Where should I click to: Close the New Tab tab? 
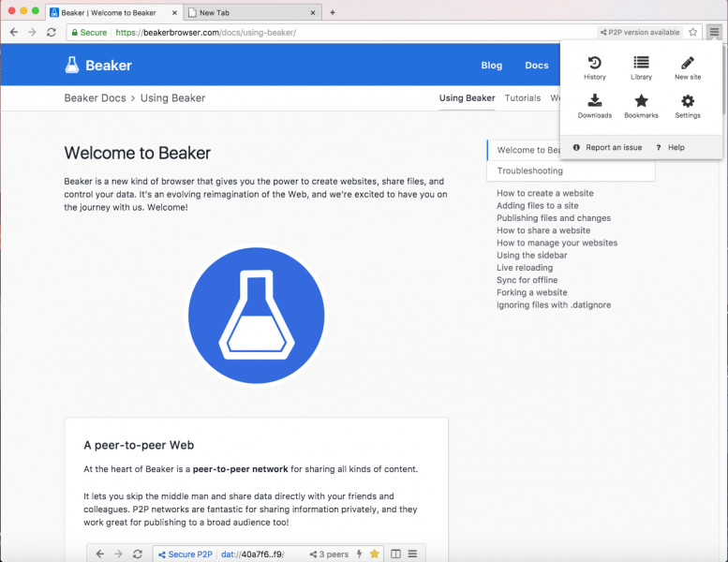coord(313,13)
